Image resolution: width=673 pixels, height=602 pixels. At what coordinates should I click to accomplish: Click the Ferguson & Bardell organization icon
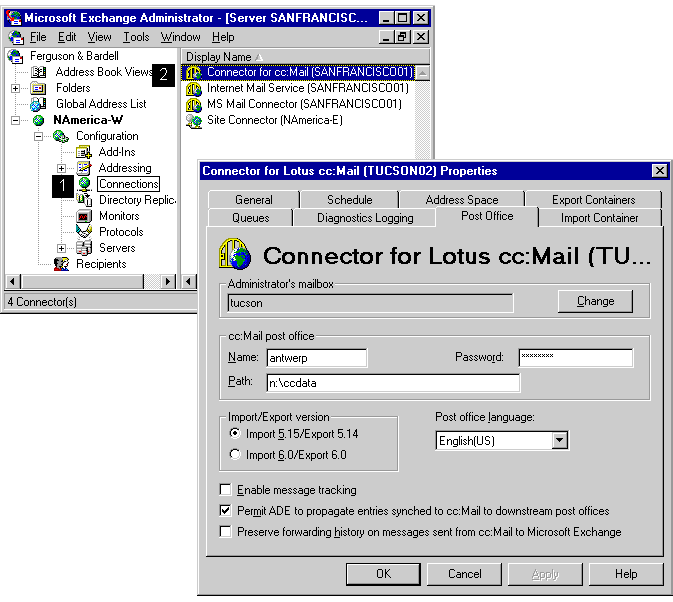point(15,56)
